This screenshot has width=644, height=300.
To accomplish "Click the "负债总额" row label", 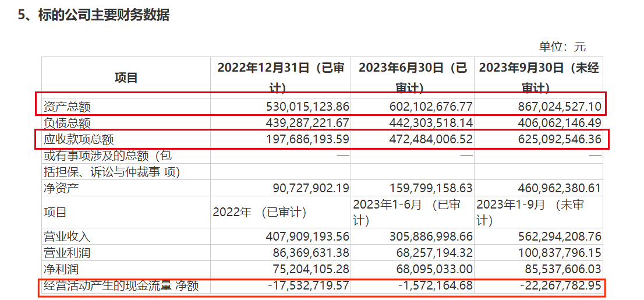I will pyautogui.click(x=68, y=123).
